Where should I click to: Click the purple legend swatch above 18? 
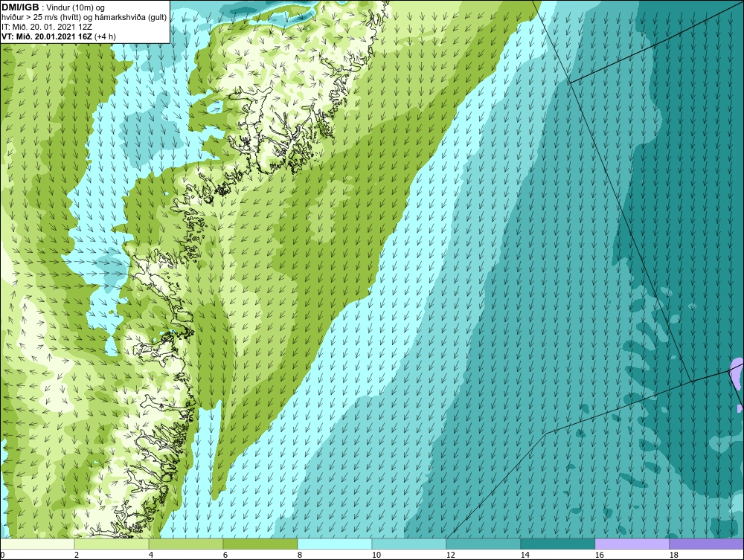[x=706, y=544]
